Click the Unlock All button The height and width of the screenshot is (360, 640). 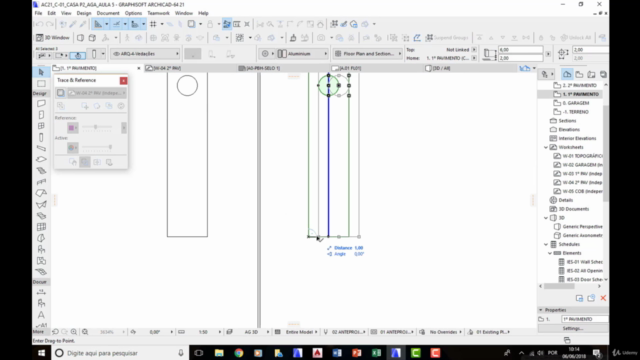coord(576,38)
